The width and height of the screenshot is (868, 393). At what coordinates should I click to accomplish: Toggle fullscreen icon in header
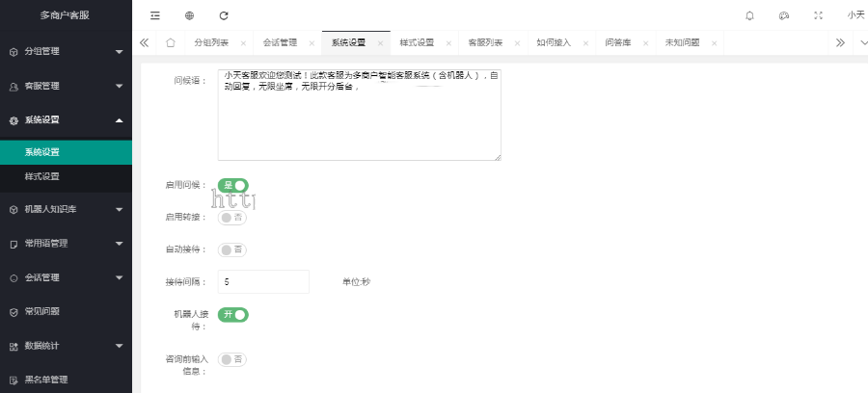(818, 15)
